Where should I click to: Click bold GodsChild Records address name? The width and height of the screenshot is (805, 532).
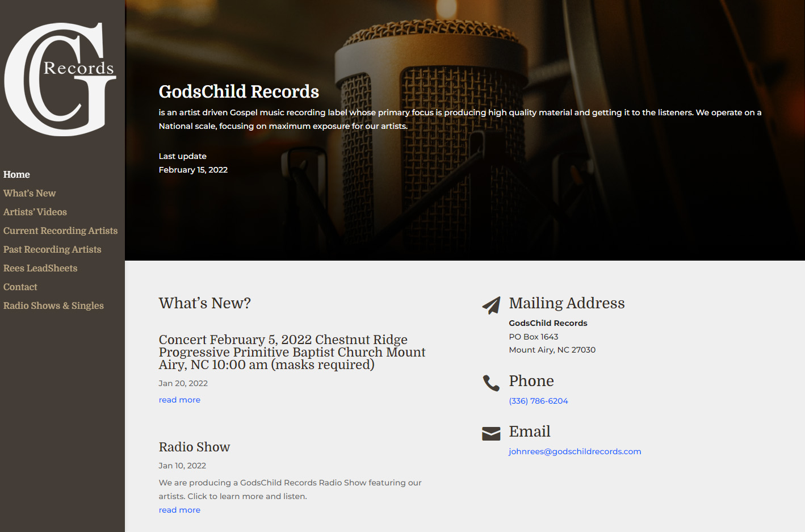(548, 323)
